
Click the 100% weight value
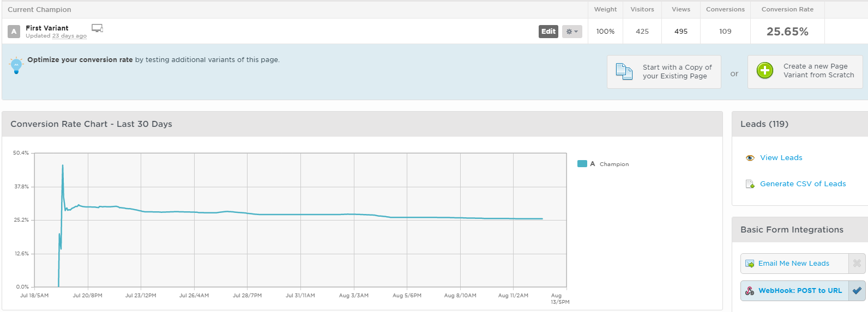(605, 32)
